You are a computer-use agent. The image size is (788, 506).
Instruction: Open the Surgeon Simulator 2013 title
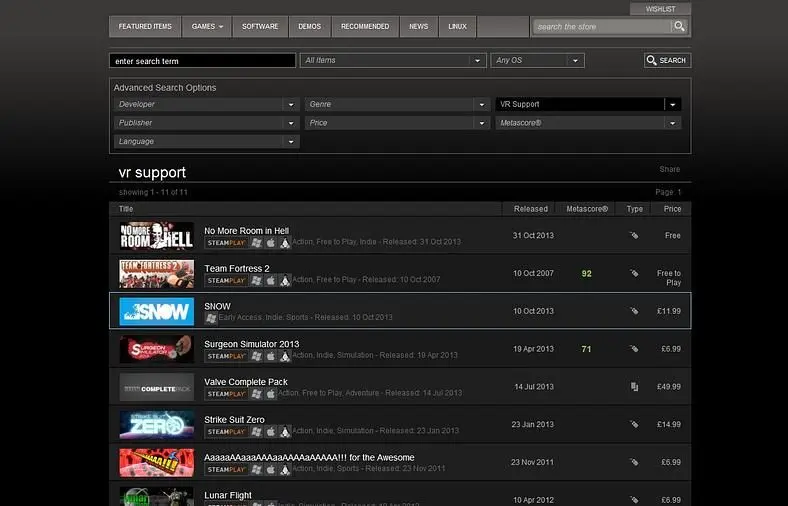[251, 344]
